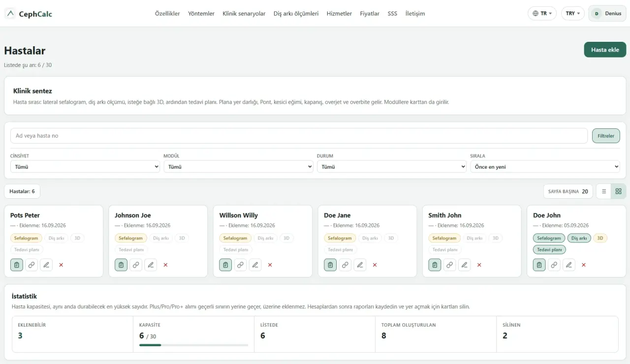This screenshot has height=364, width=630.
Task: Click the link icon on Pots Peter card
Action: pyautogui.click(x=31, y=265)
